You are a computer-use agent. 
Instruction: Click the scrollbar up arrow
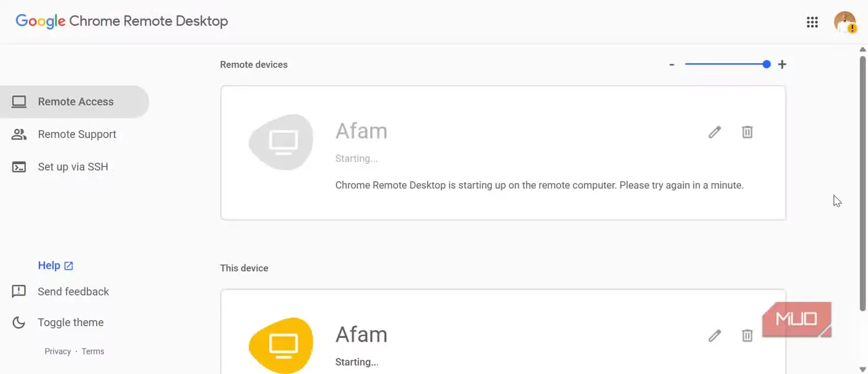[x=863, y=50]
